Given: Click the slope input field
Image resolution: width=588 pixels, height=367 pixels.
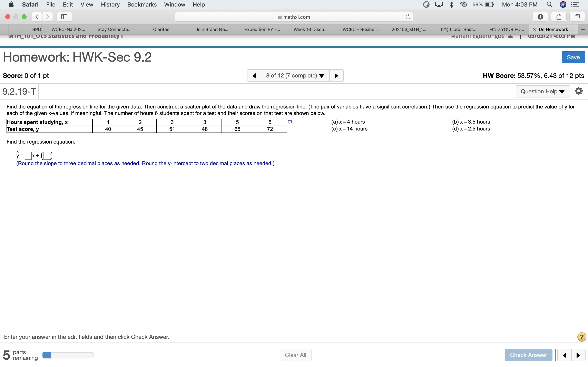Looking at the screenshot, I should 28,156.
